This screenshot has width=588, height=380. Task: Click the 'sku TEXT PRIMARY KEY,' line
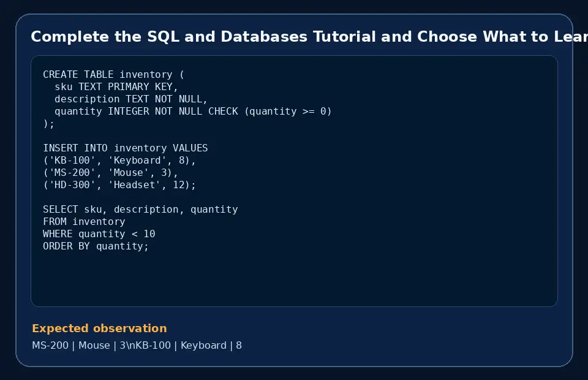coord(116,86)
